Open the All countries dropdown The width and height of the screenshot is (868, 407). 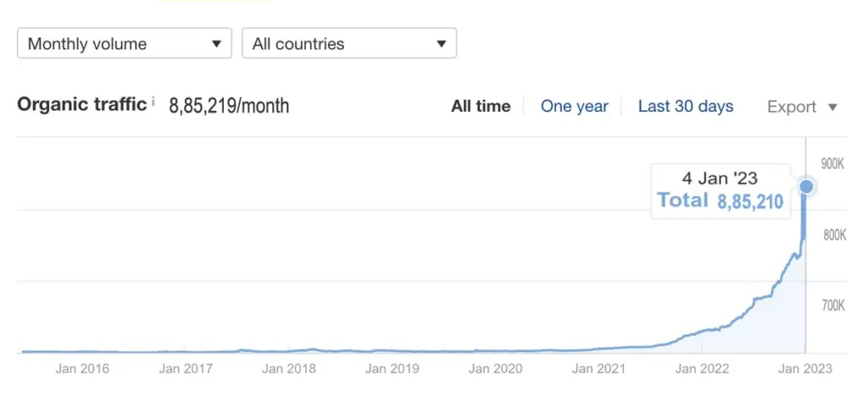click(348, 44)
